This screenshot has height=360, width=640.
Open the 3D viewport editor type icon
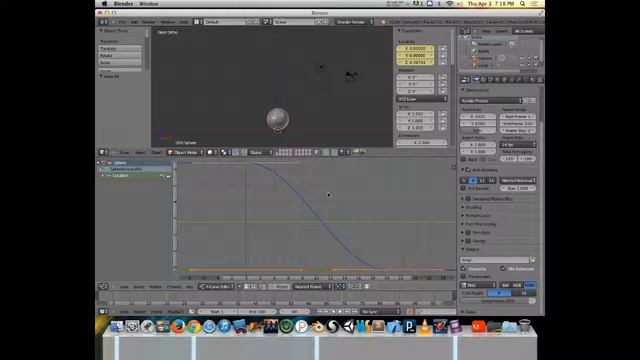click(102, 152)
